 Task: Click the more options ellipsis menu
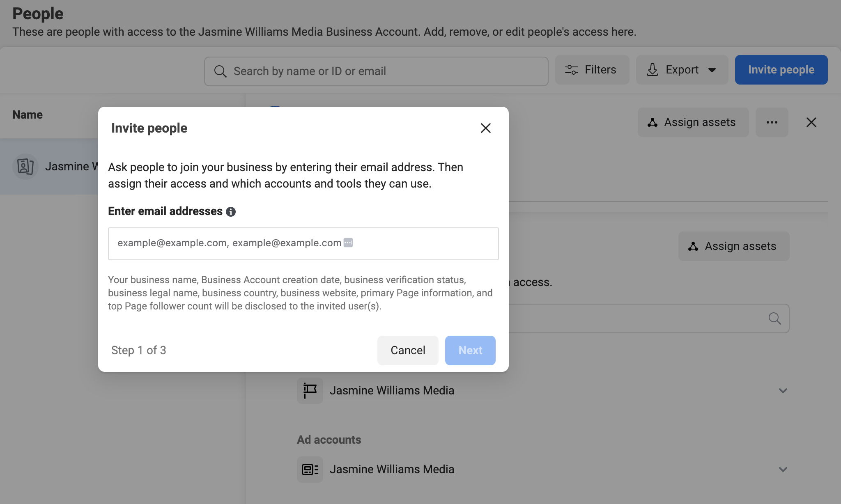point(772,122)
